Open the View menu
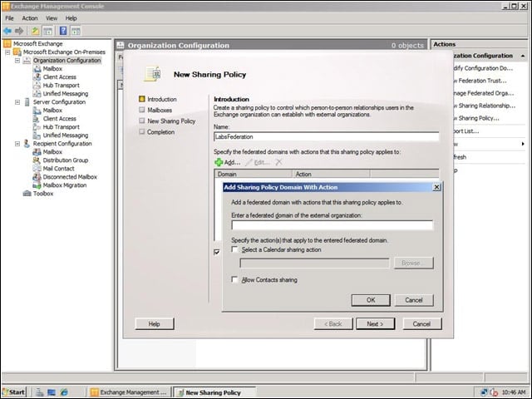Screen dimensions: 532x399 pos(52,18)
